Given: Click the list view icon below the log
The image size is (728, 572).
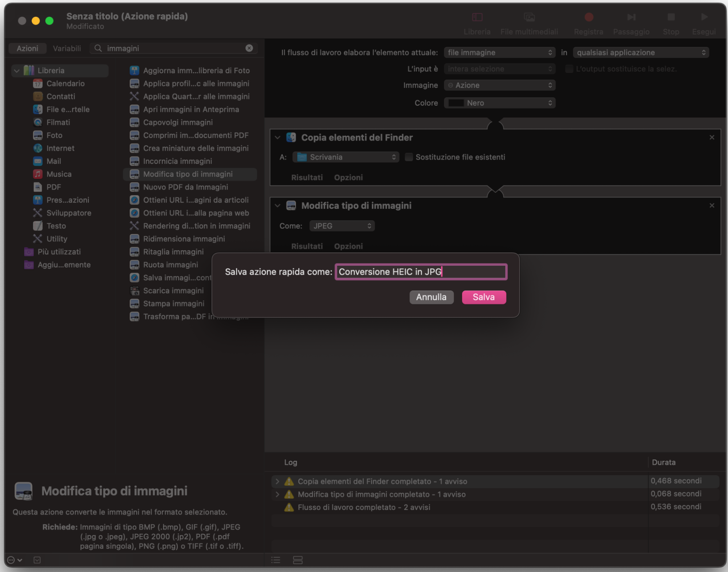Looking at the screenshot, I should (276, 560).
